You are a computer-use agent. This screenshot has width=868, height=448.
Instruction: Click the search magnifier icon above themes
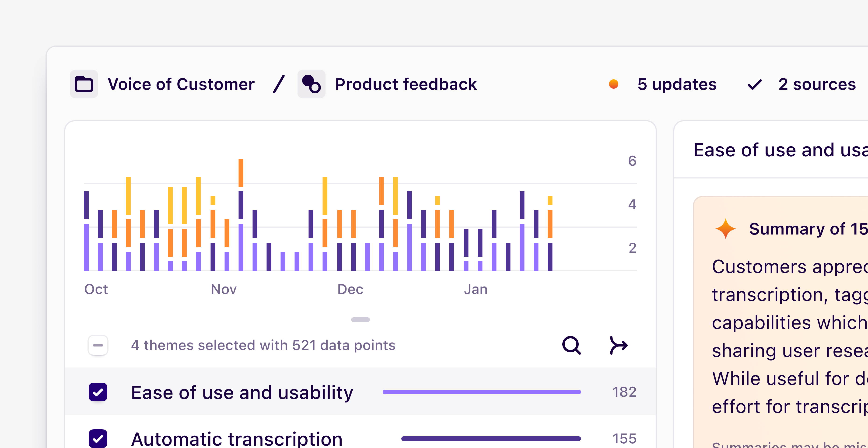tap(571, 345)
